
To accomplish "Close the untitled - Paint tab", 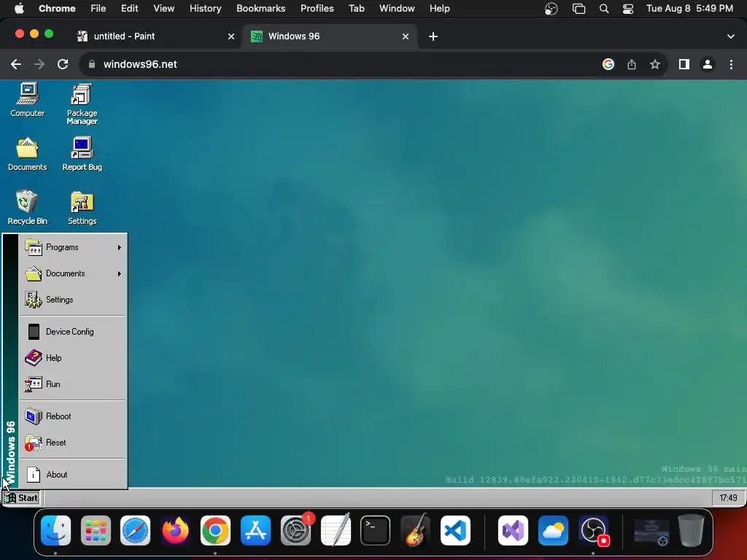I will click(x=231, y=36).
